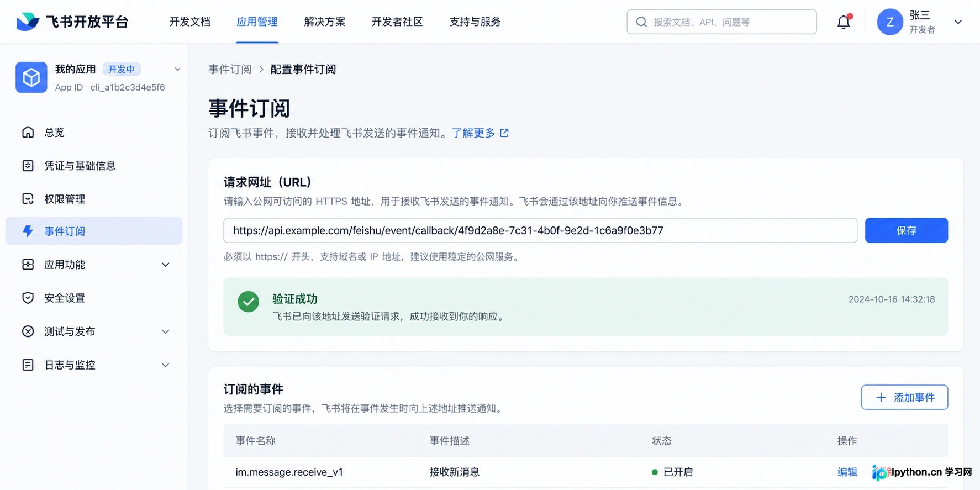Open the 支持与服务 nav tab

tap(475, 22)
